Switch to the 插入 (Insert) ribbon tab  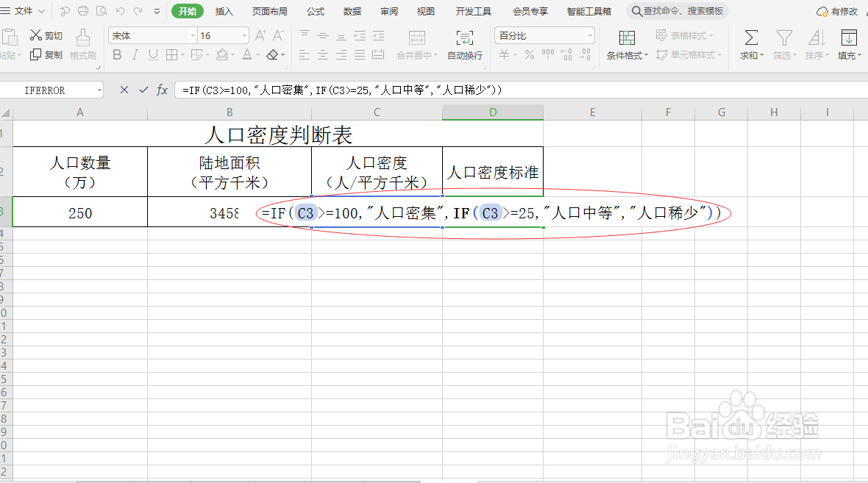[224, 11]
